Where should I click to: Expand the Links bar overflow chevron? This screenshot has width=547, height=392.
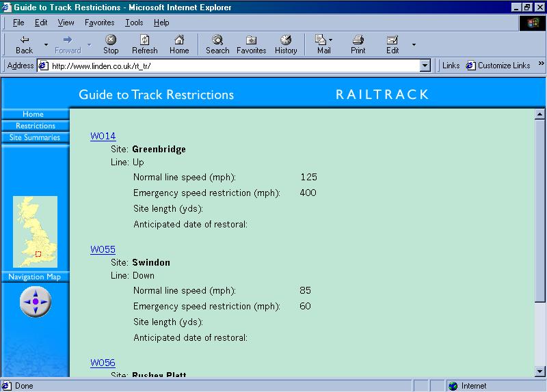[x=541, y=64]
